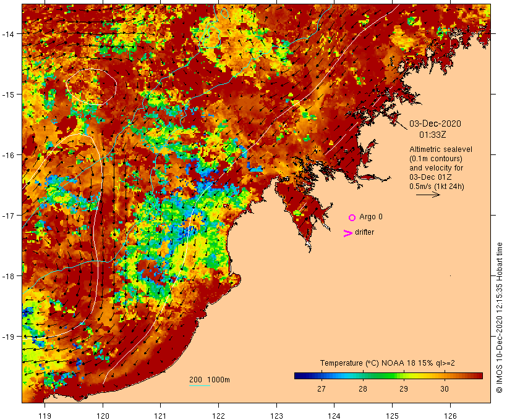This screenshot has height=420, width=507.
Task: Click the magenta drifter arrow symbol
Action: coord(347,233)
